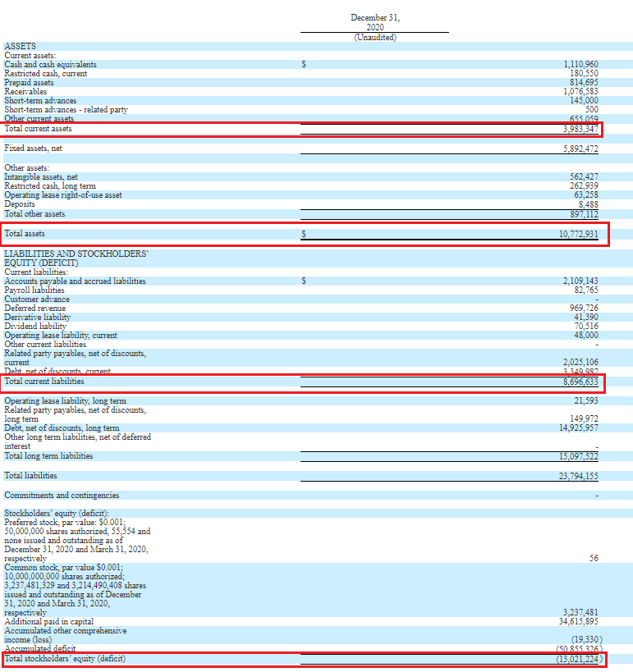Click the 'December 31, 2020' column header
Viewport: 633px width, 672px height.
pyautogui.click(x=375, y=22)
